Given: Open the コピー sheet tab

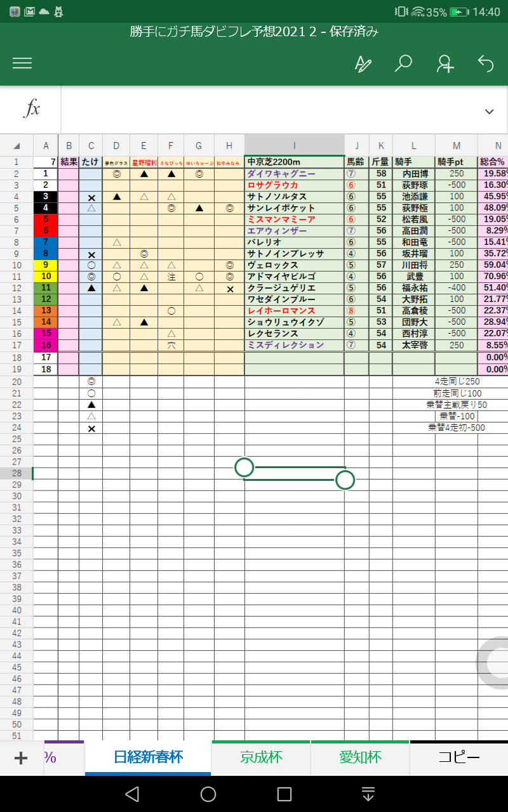Looking at the screenshot, I should click(459, 757).
